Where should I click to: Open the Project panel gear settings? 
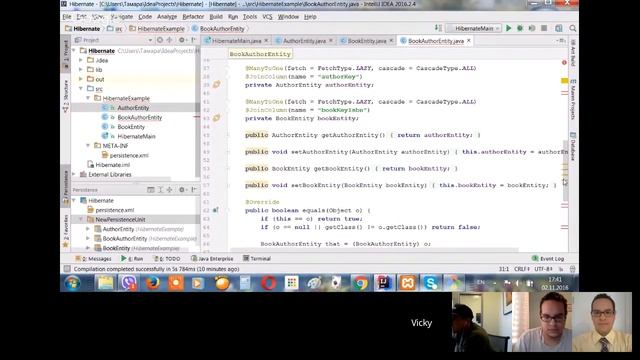182,40
